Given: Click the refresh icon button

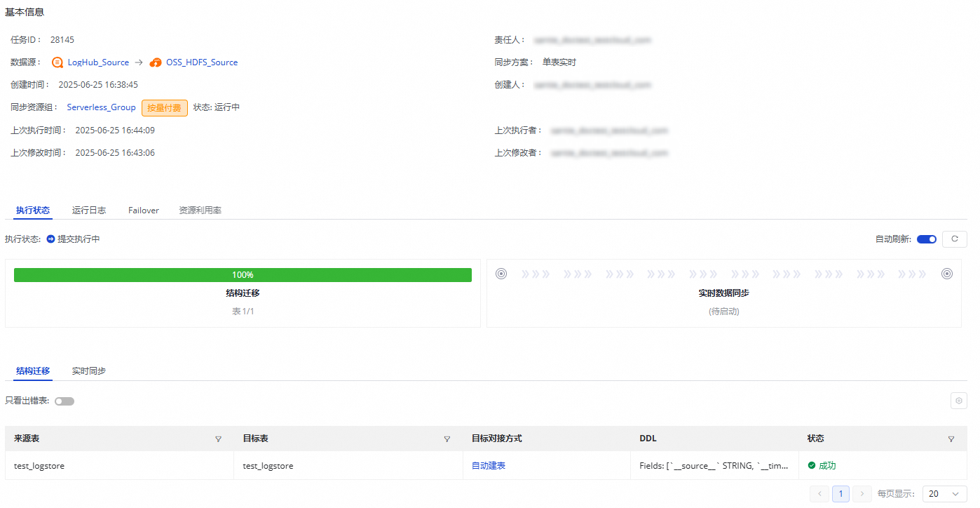Looking at the screenshot, I should point(954,239).
